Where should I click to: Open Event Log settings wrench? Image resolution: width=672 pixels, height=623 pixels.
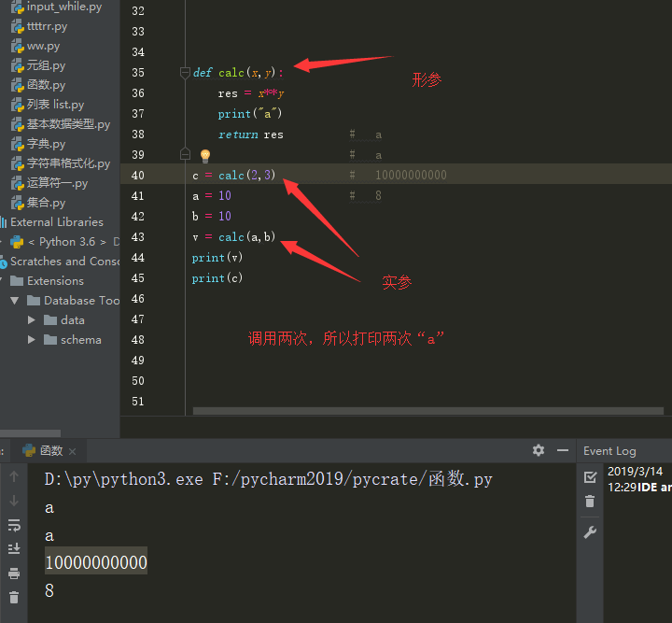pyautogui.click(x=590, y=532)
